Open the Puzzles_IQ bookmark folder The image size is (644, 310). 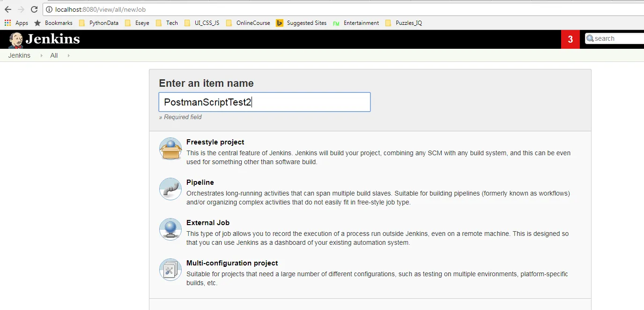[x=403, y=23]
